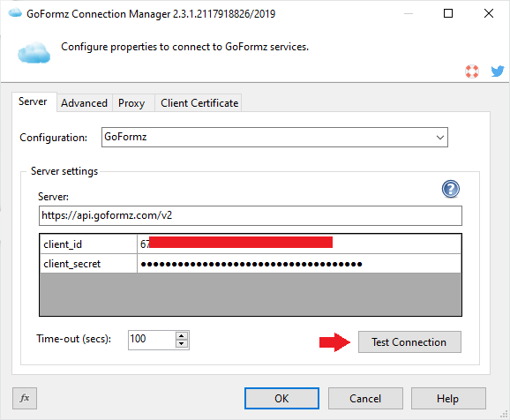
Task: Select the Client Certificate tab
Action: pos(199,103)
